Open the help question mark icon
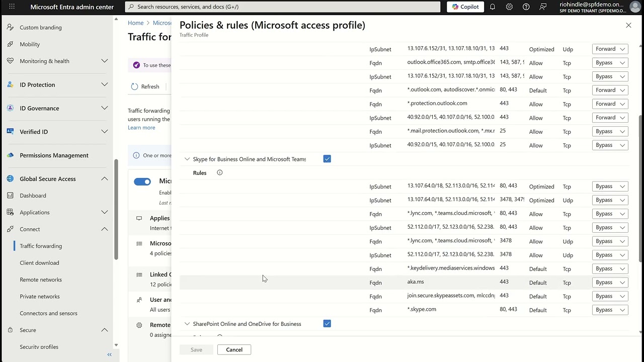Screen dimensions: 644x362 click(x=526, y=7)
